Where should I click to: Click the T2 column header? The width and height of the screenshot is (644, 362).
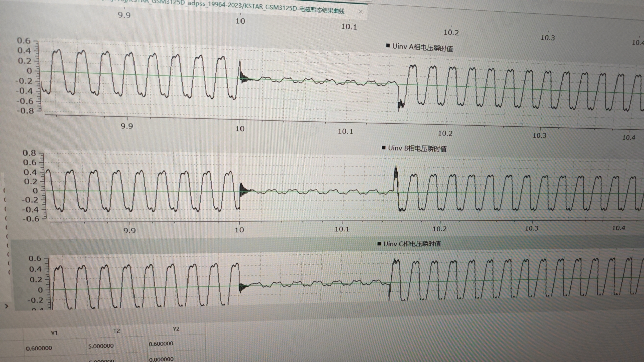[x=116, y=331]
